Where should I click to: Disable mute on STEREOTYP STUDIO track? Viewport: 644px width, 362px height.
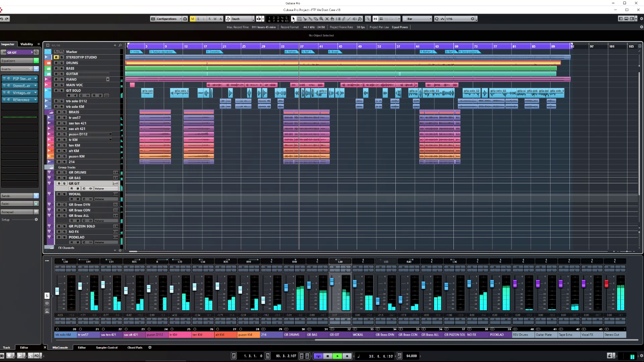pos(56,57)
